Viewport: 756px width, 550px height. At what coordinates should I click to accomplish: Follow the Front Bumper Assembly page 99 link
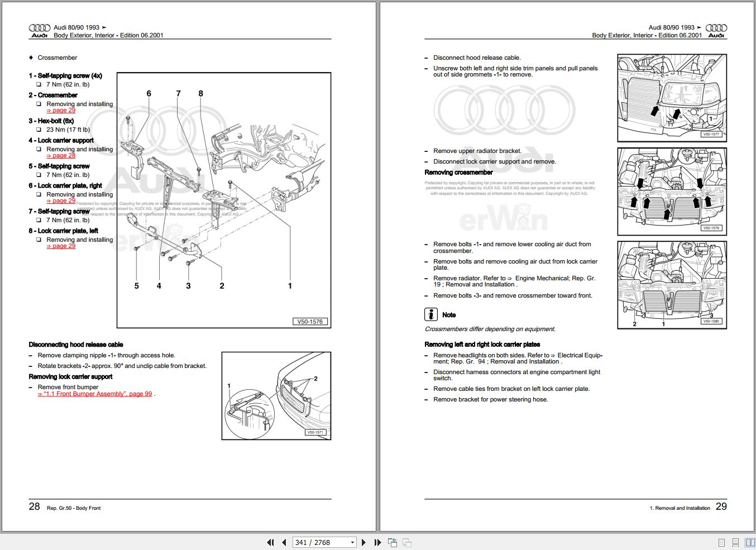point(95,394)
